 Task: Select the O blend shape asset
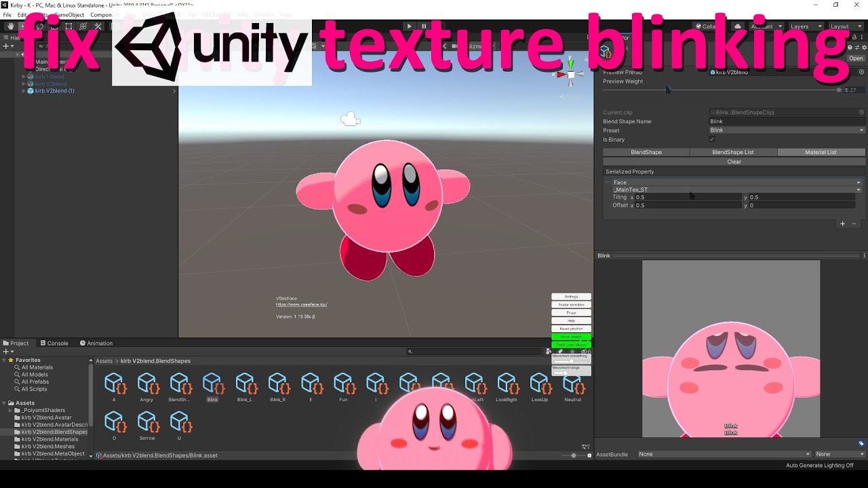(114, 426)
